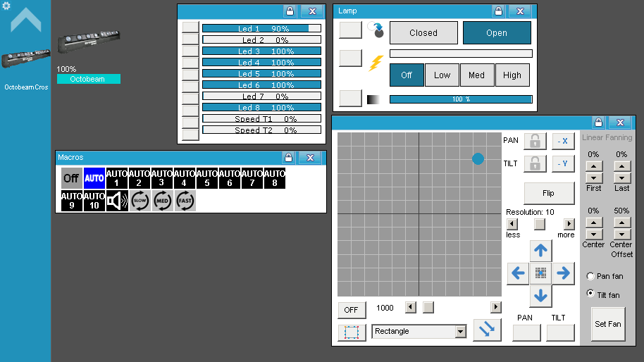Select the AUTO 8 macro

(274, 178)
